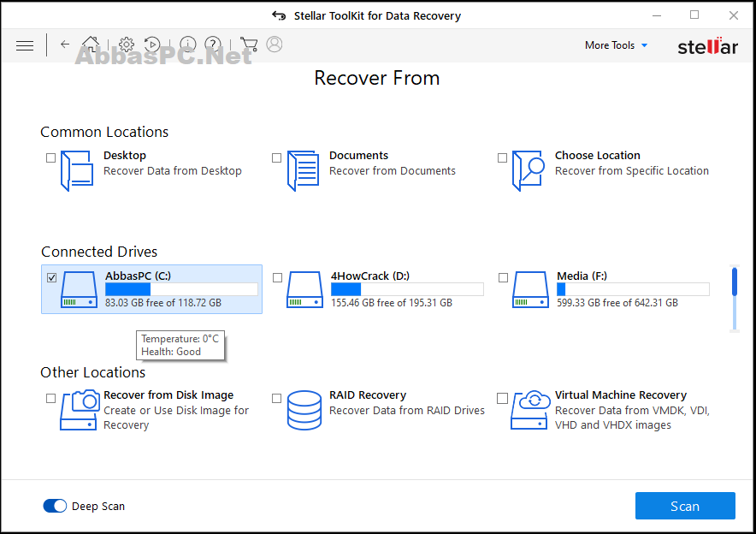This screenshot has height=534, width=756.
Task: Click "Recover Data from Desktop" text
Action: [x=173, y=171]
